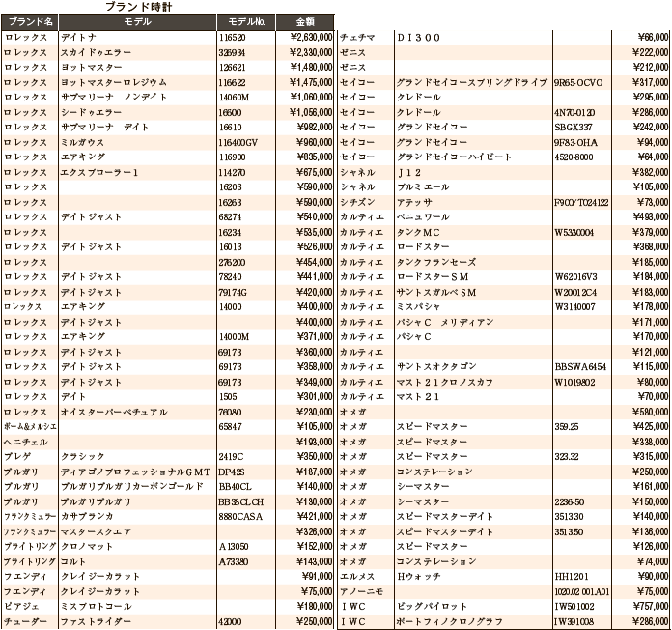Click the ¥2,630,000 price cell
This screenshot has height=630, width=672.
point(312,38)
